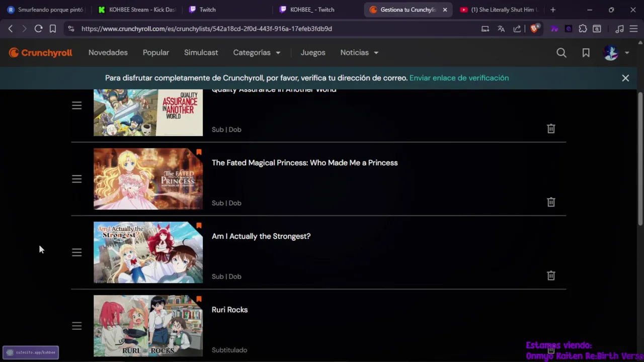The image size is (644, 362).
Task: Open Quality Assurance in Another World thumbnail
Action: [x=148, y=113]
